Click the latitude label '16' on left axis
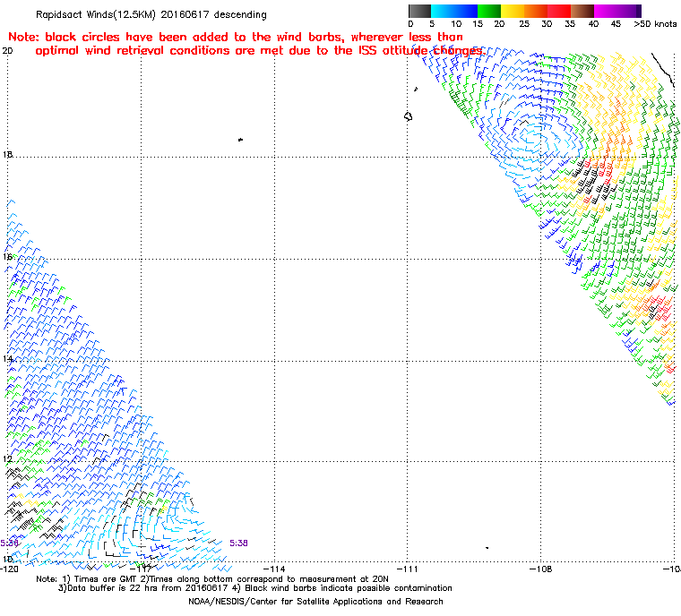681x616 pixels. click(x=7, y=257)
